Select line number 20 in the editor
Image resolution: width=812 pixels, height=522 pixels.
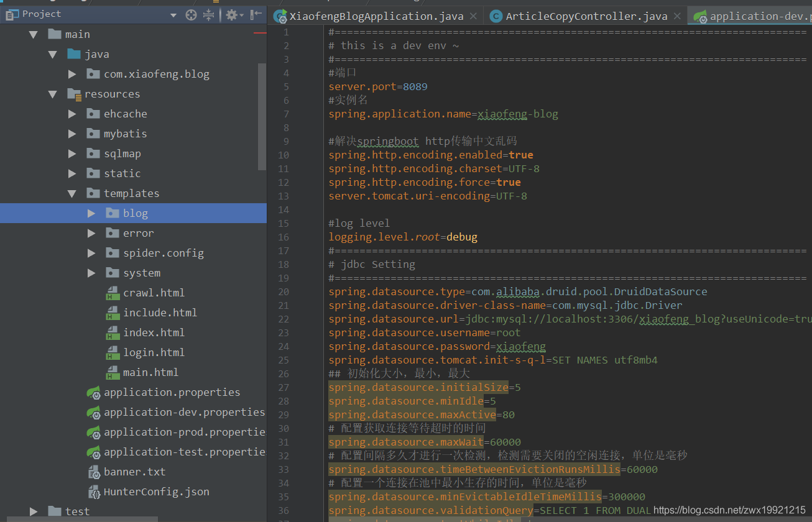(x=284, y=291)
